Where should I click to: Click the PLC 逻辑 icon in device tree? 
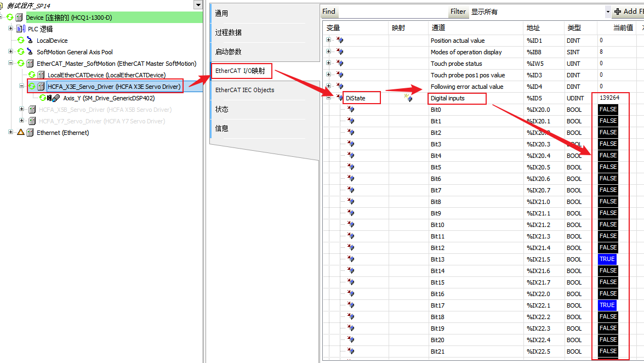(x=22, y=29)
